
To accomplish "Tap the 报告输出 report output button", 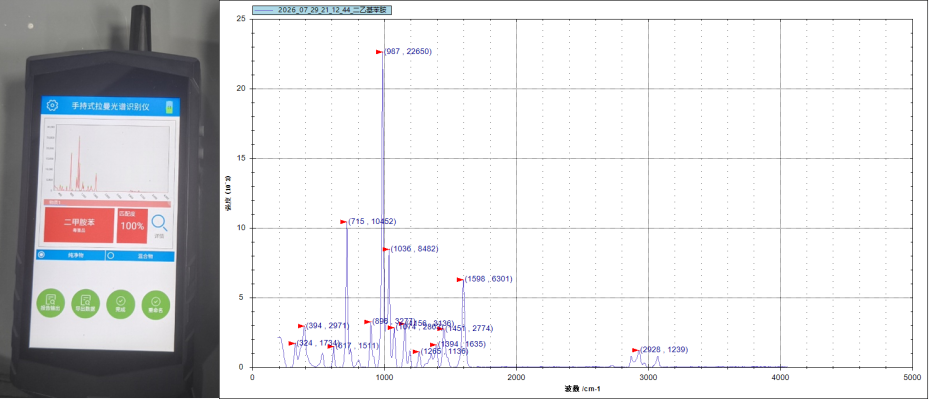I will (51, 304).
